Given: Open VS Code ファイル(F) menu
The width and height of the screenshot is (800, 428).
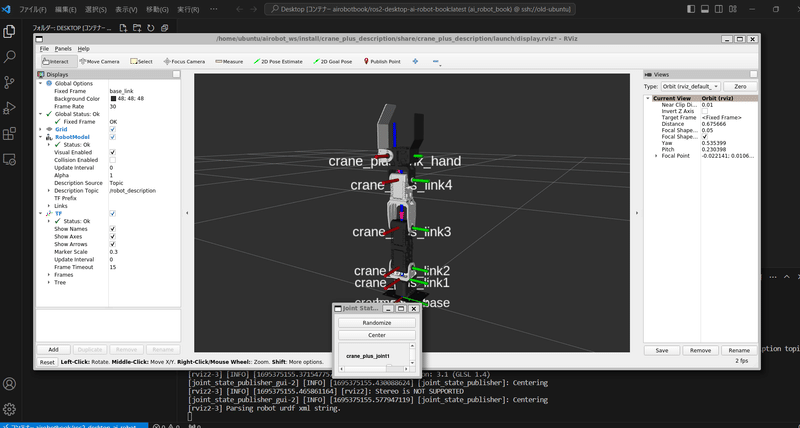Looking at the screenshot, I should click(33, 9).
